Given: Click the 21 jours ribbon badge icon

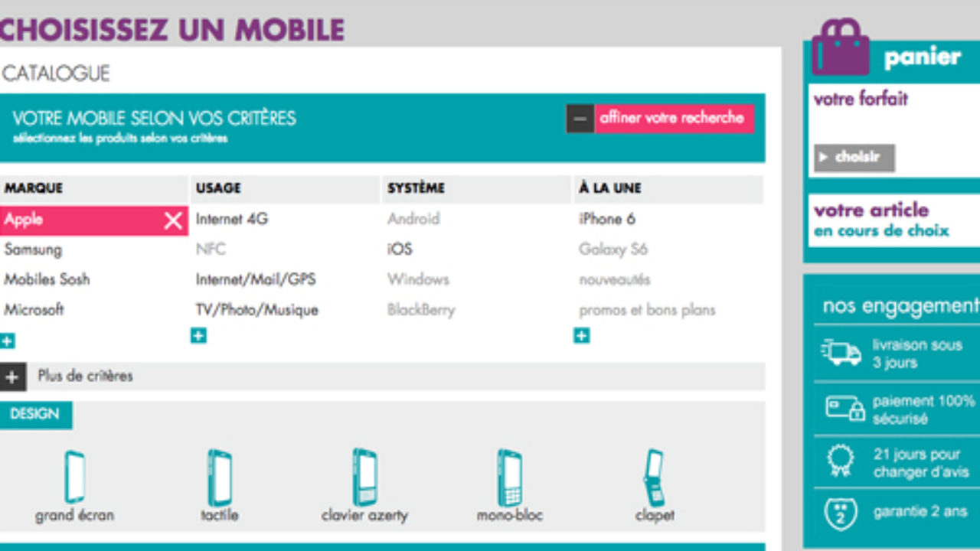Looking at the screenshot, I should click(x=840, y=461).
